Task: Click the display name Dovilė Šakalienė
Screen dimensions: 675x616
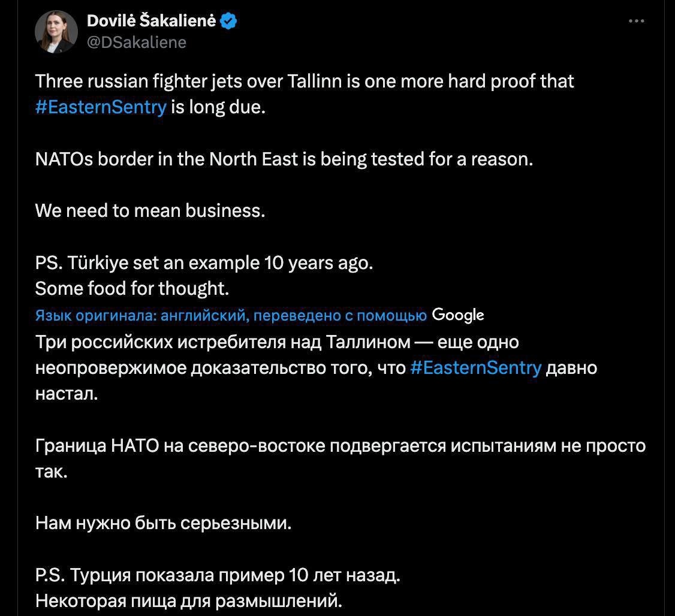Action: [152, 22]
